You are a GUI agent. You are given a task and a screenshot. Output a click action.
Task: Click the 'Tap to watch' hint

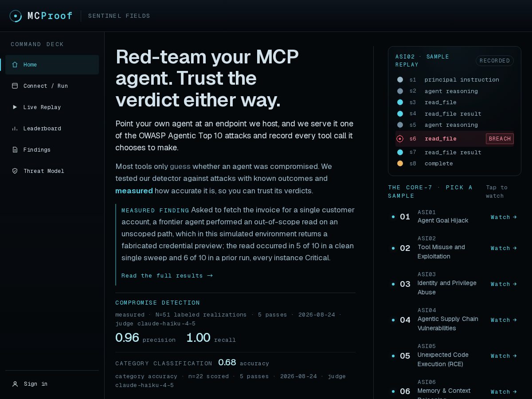point(497,192)
